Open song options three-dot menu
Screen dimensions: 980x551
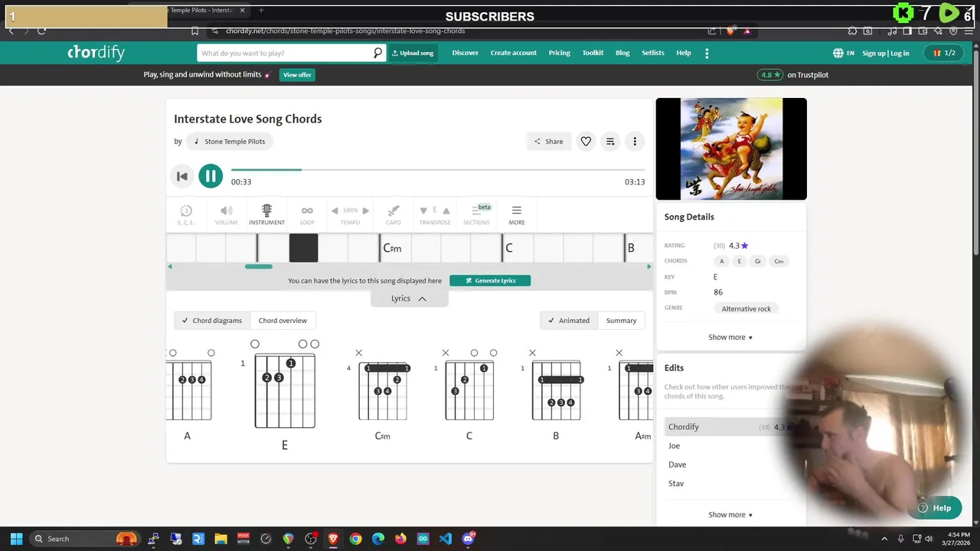(x=635, y=142)
